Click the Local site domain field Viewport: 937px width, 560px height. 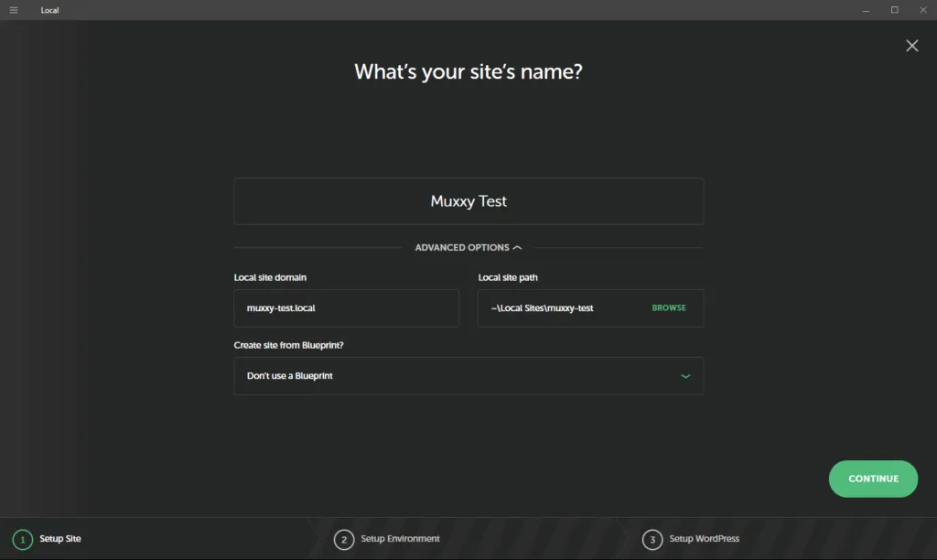pos(346,307)
